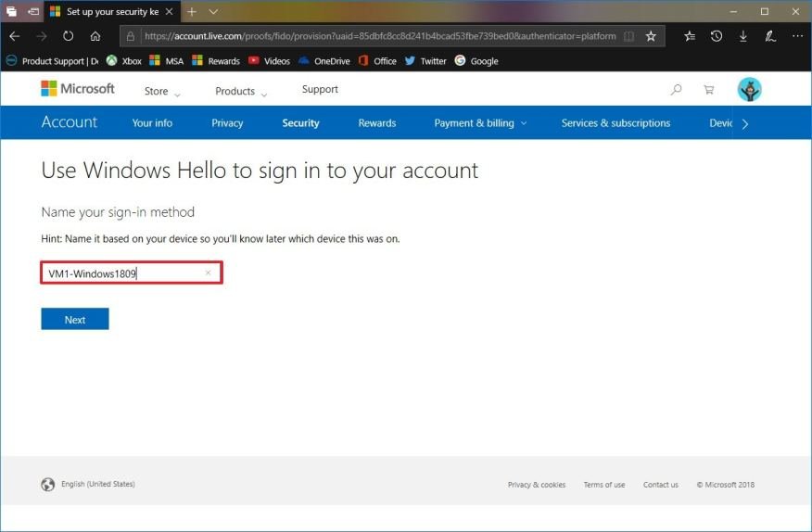812x532 pixels.
Task: Click the account profile avatar
Action: tap(749, 90)
